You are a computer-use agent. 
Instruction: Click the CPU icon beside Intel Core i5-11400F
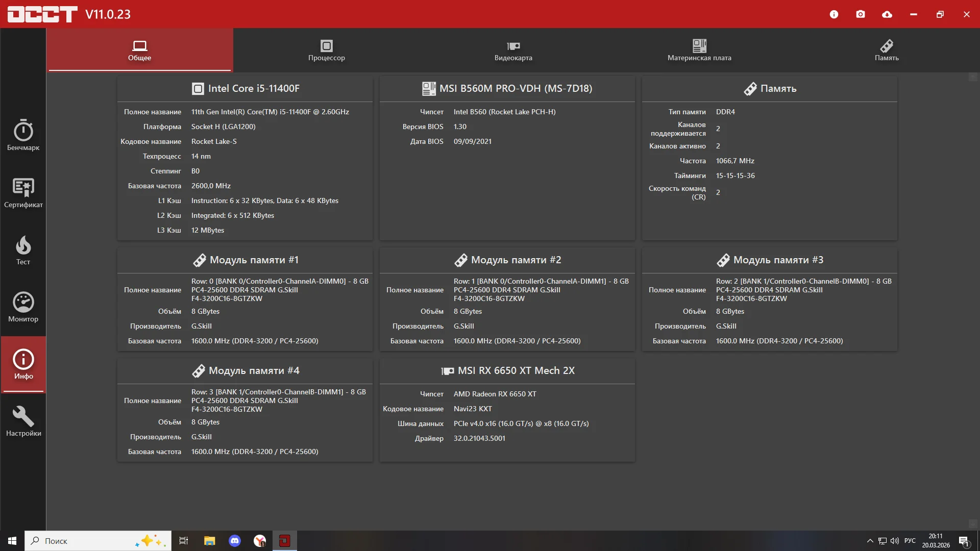198,89
